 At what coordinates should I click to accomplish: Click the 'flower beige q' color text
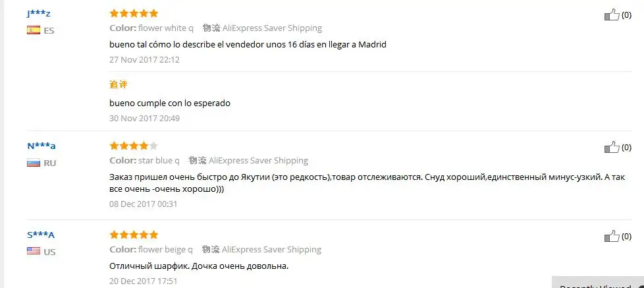pyautogui.click(x=165, y=249)
